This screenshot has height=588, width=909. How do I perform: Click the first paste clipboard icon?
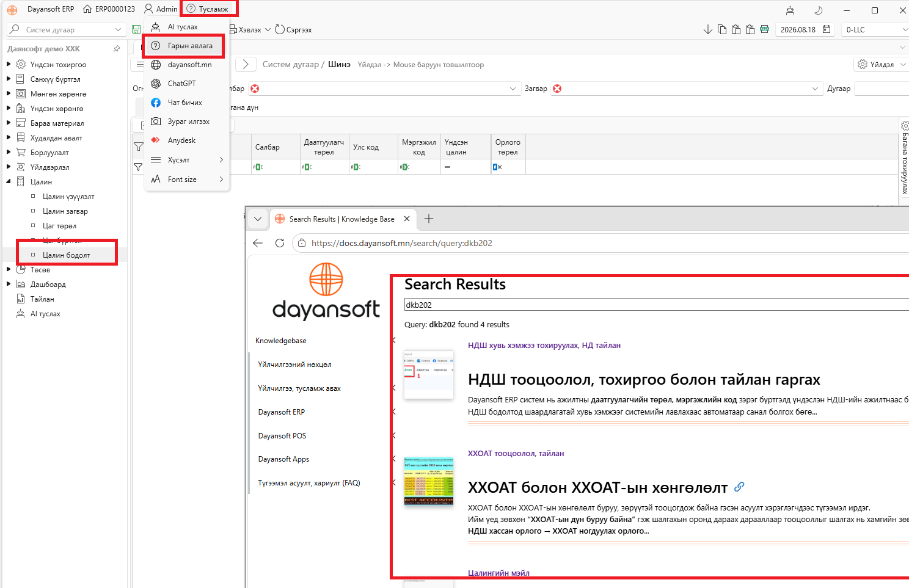(x=736, y=29)
